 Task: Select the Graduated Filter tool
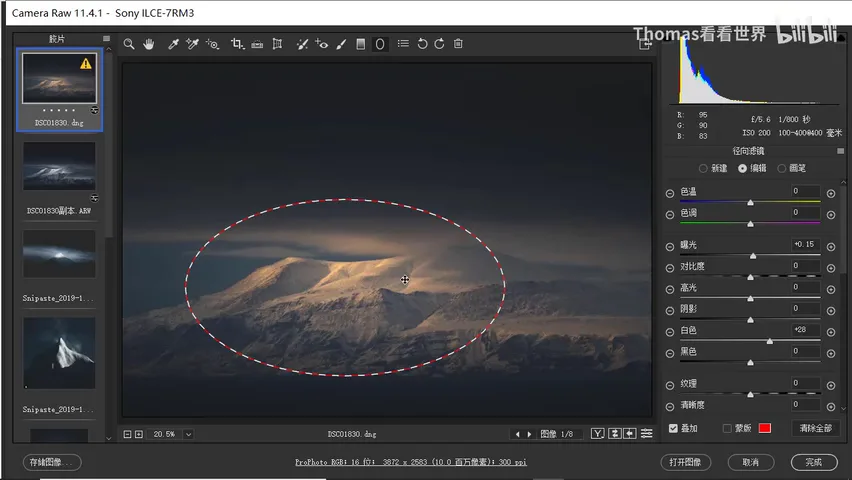[360, 44]
